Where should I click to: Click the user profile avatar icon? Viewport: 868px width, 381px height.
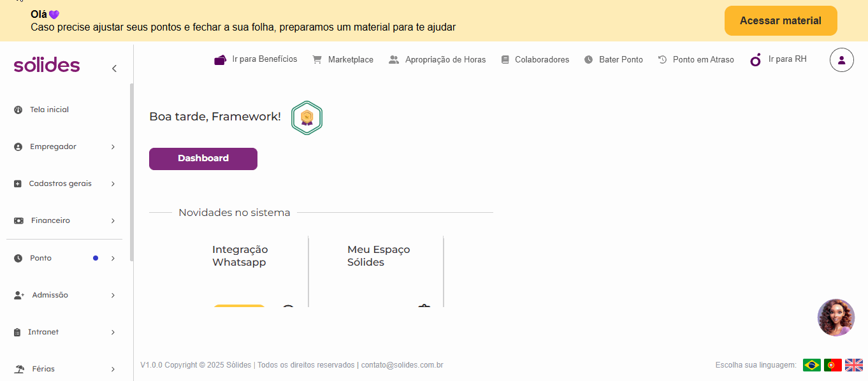click(x=841, y=60)
